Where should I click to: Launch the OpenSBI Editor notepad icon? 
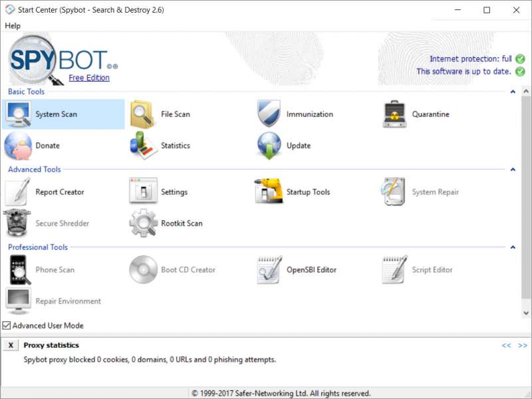pos(269,270)
